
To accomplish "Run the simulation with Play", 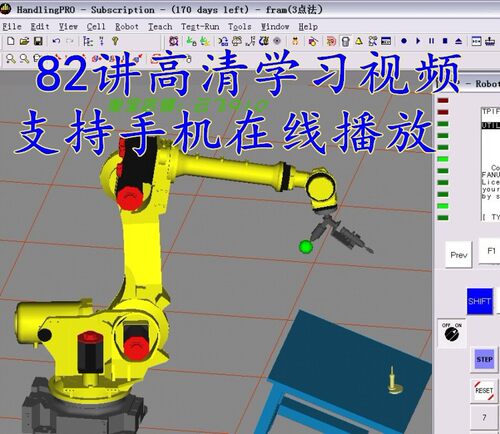I will [418, 41].
